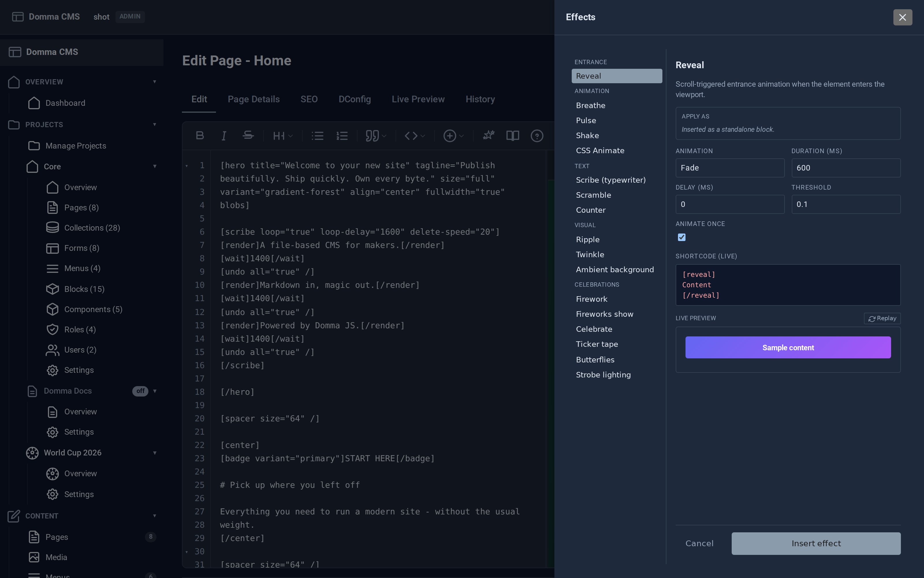
Task: Apply strikethrough formatting
Action: coord(248,136)
